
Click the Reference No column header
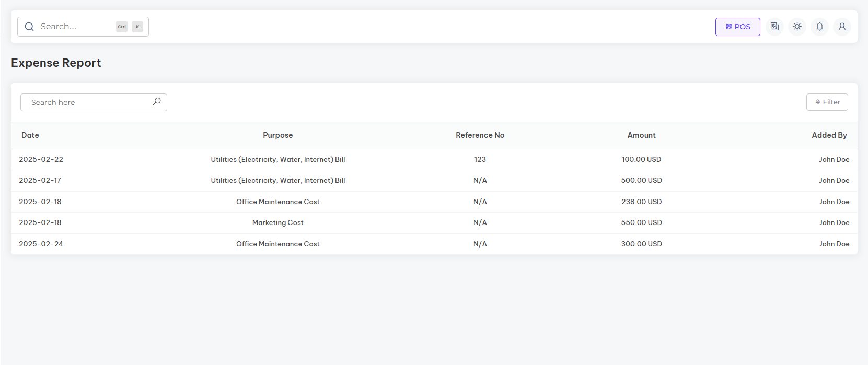[x=480, y=135]
